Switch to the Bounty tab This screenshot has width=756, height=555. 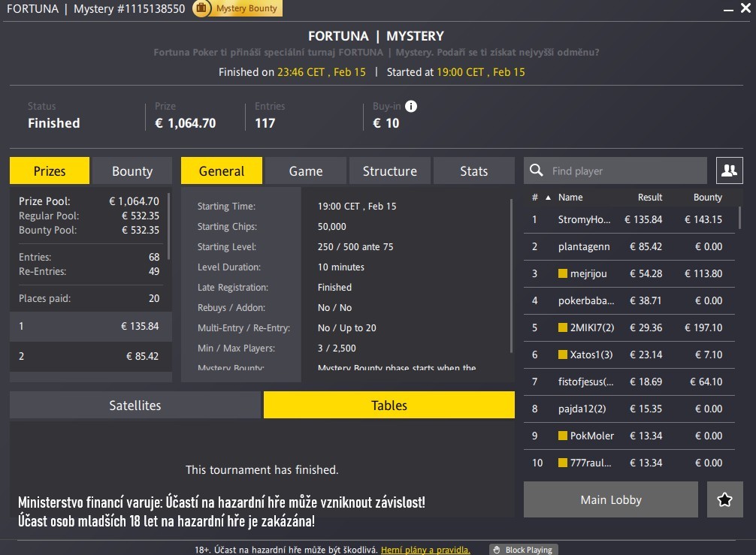(132, 171)
